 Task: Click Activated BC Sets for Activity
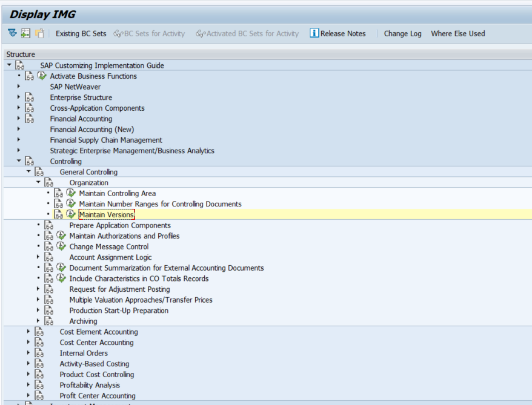pos(247,33)
